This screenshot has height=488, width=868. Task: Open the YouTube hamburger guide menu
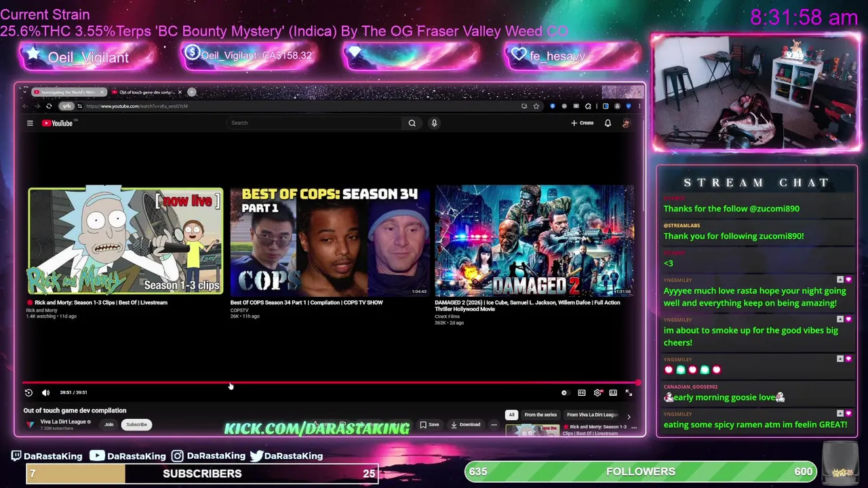coord(30,123)
